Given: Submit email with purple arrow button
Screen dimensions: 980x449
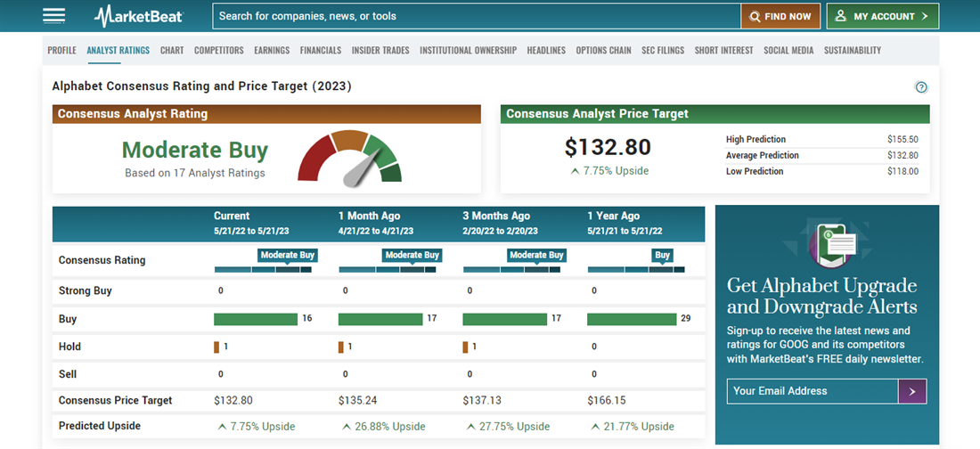Looking at the screenshot, I should click(x=912, y=391).
